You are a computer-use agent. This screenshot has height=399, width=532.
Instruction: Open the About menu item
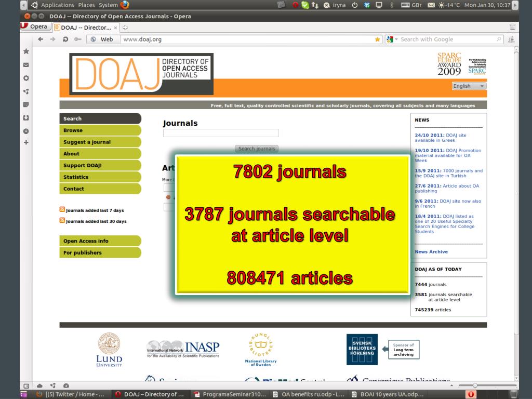tap(100, 154)
